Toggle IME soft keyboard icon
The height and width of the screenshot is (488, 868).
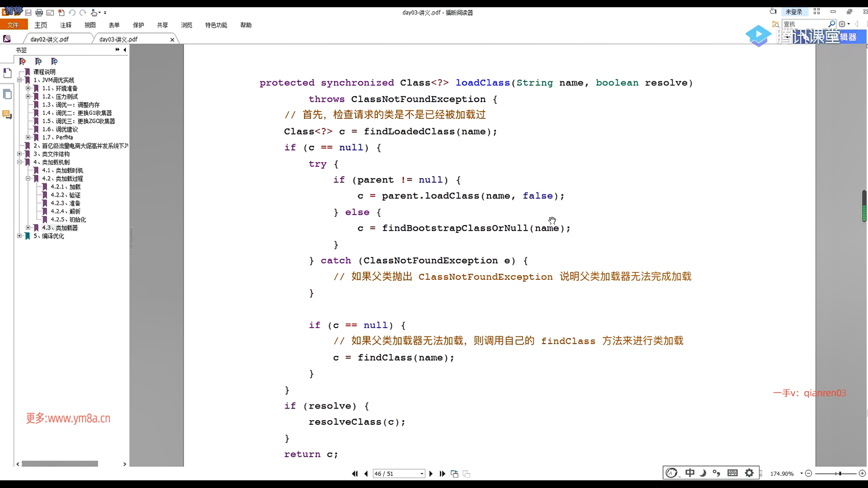coord(732,473)
